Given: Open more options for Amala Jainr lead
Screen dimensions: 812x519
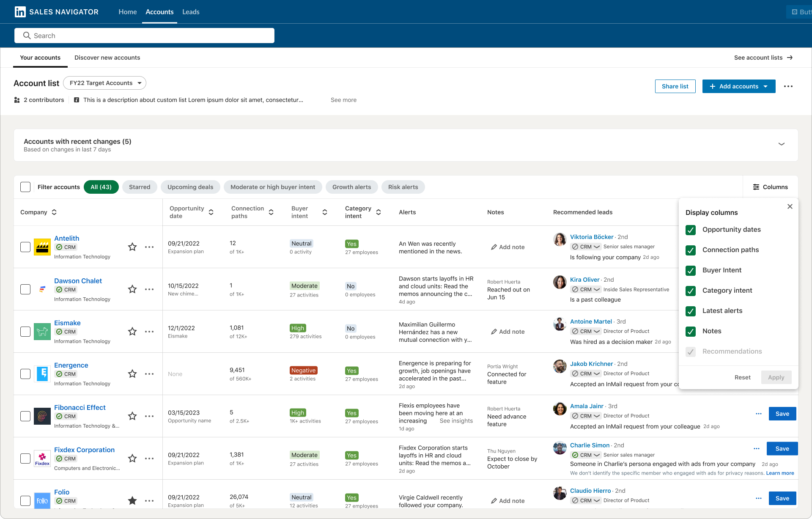Looking at the screenshot, I should (759, 414).
